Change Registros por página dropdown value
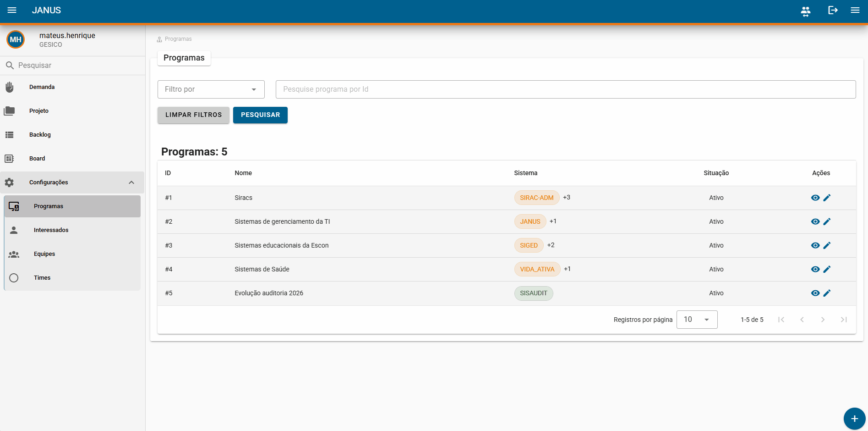This screenshot has height=431, width=868. point(697,320)
